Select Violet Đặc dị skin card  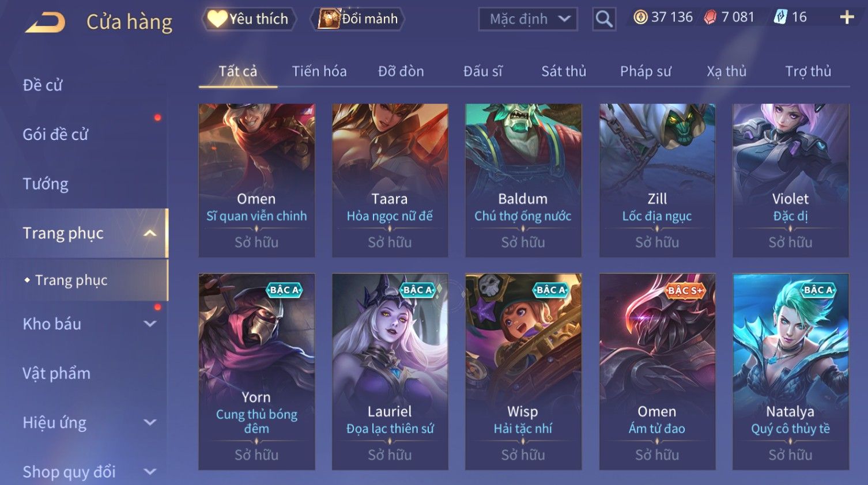pyautogui.click(x=790, y=180)
